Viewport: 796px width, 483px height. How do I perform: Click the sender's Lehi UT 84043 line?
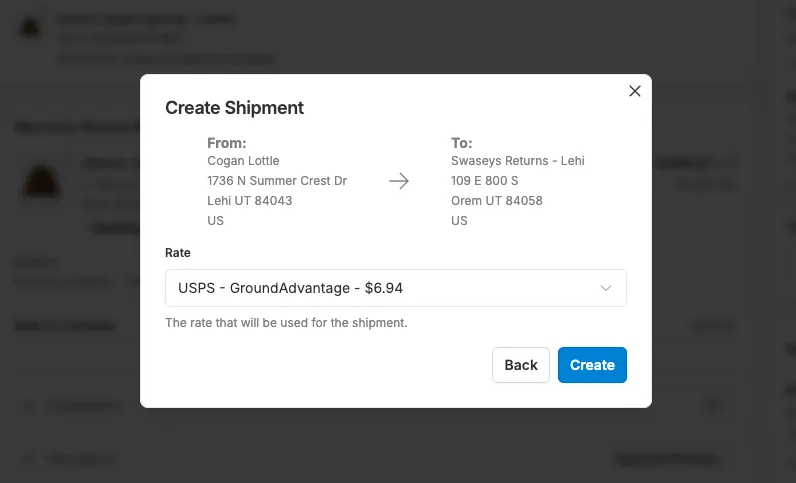tap(250, 201)
